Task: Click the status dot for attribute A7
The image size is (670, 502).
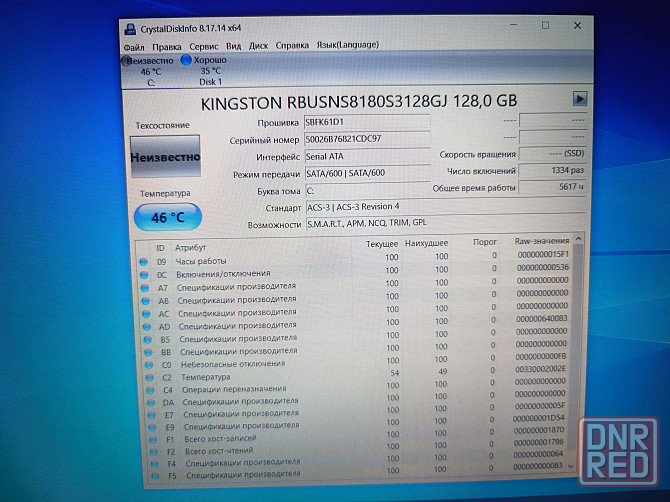Action: [145, 288]
